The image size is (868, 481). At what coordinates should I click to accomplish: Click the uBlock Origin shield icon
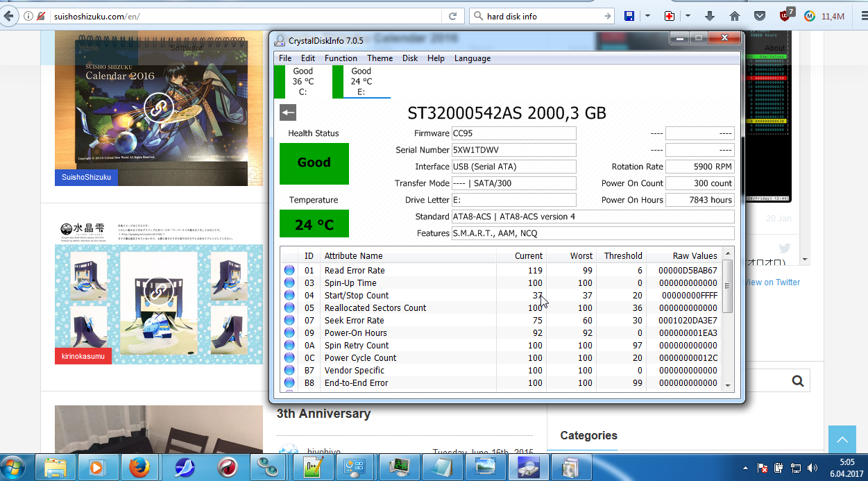coord(785,16)
